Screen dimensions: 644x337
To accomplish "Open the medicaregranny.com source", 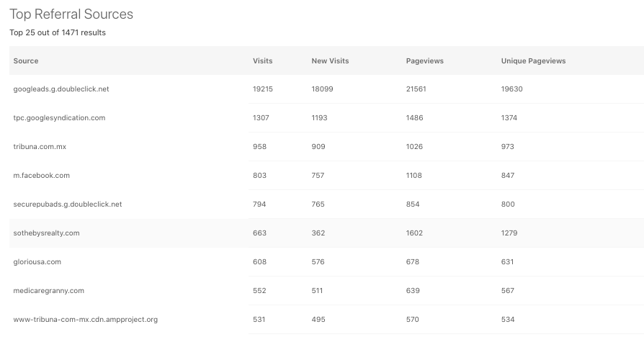I will 48,290.
